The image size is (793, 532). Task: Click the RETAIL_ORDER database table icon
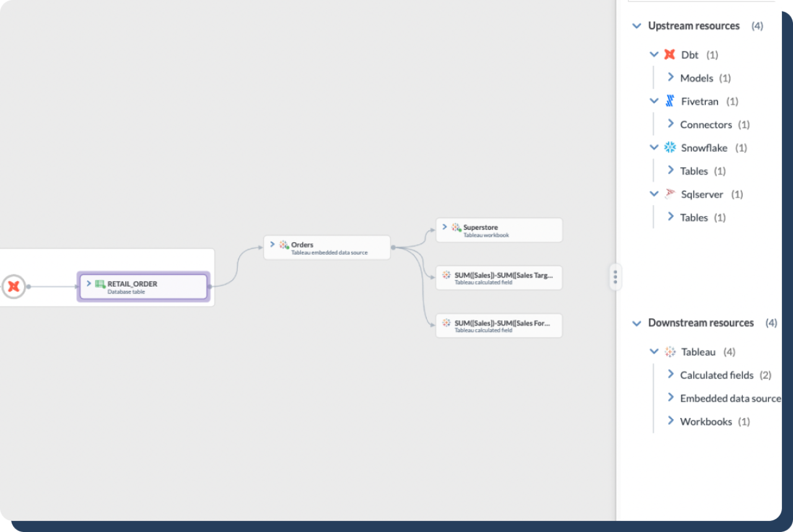[x=100, y=284]
